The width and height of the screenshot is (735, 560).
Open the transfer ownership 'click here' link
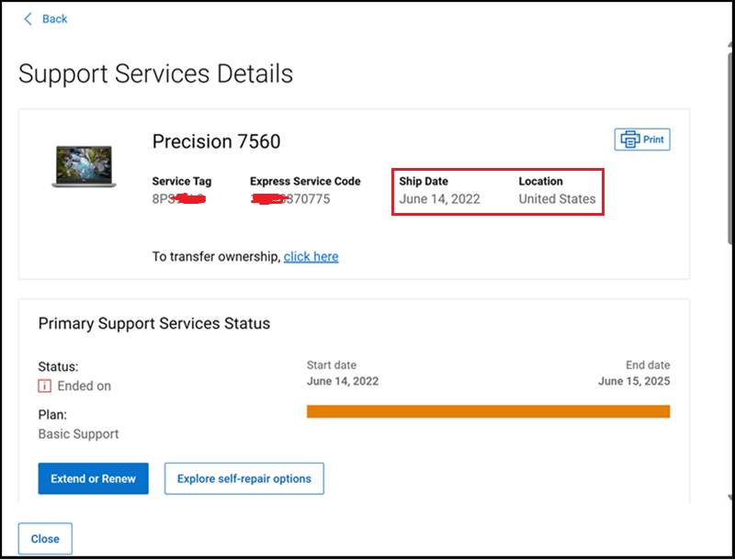(311, 256)
